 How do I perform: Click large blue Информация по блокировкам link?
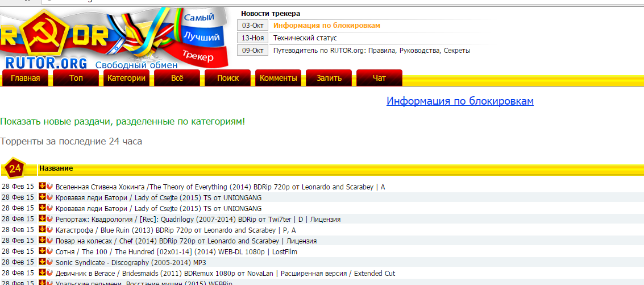pos(460,101)
